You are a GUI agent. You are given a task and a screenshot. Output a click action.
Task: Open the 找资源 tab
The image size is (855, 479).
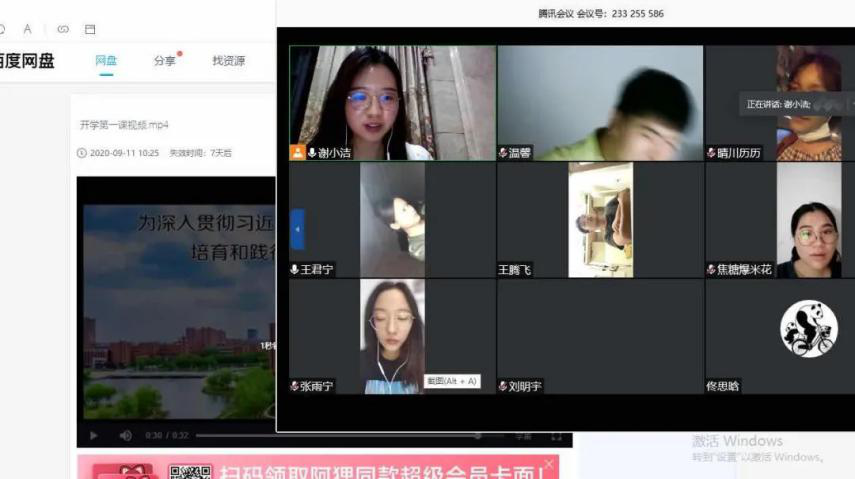click(x=228, y=61)
